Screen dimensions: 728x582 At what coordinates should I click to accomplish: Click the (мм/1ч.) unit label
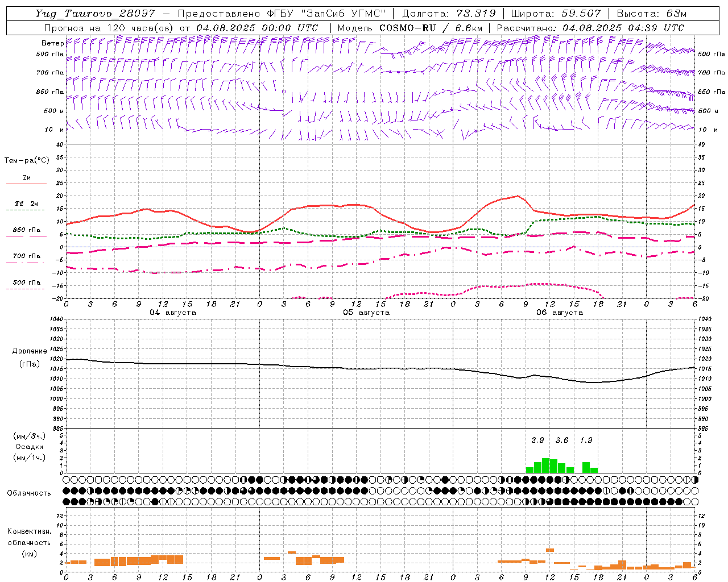click(x=29, y=458)
